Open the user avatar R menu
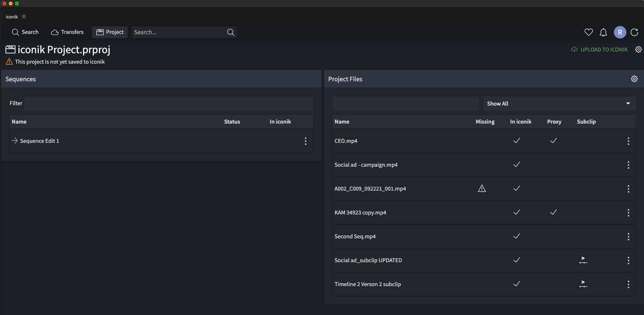644x315 pixels. pos(620,32)
